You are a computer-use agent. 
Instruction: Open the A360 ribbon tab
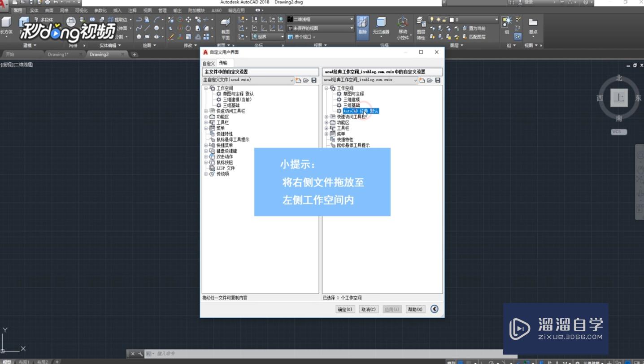(216, 10)
